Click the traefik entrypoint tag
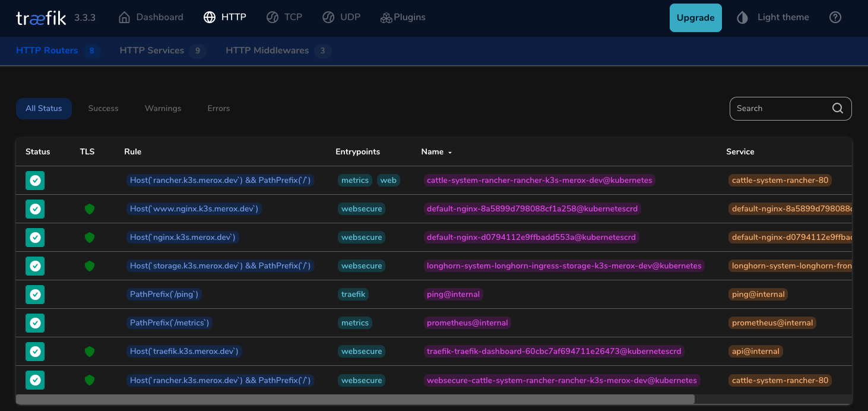The height and width of the screenshot is (411, 868). (353, 294)
